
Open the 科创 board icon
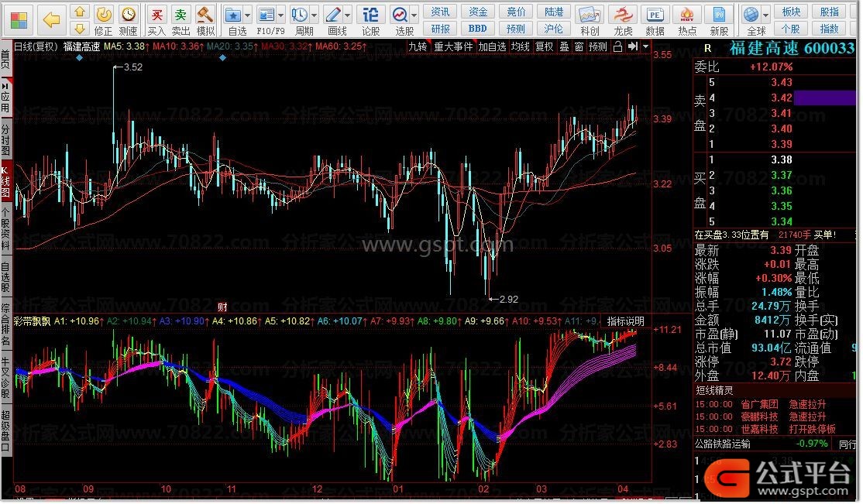[590, 20]
